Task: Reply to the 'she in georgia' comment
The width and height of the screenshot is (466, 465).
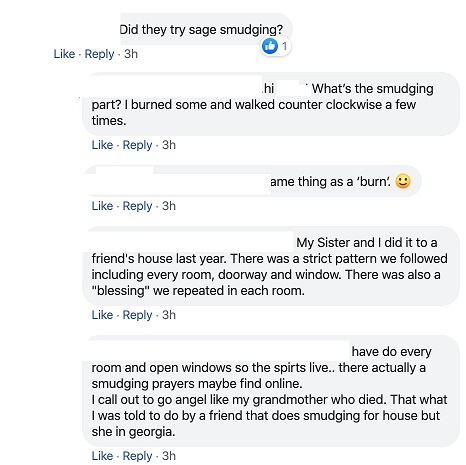Action: 137,456
